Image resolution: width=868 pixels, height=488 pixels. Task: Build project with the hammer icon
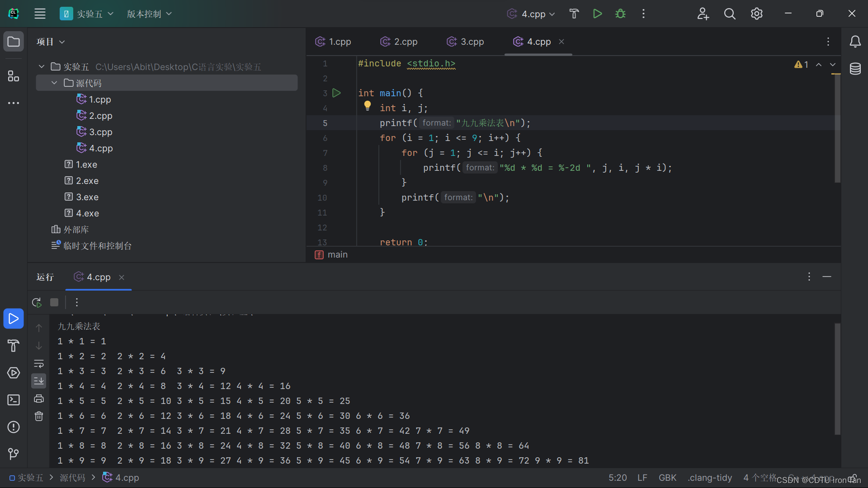pos(574,14)
